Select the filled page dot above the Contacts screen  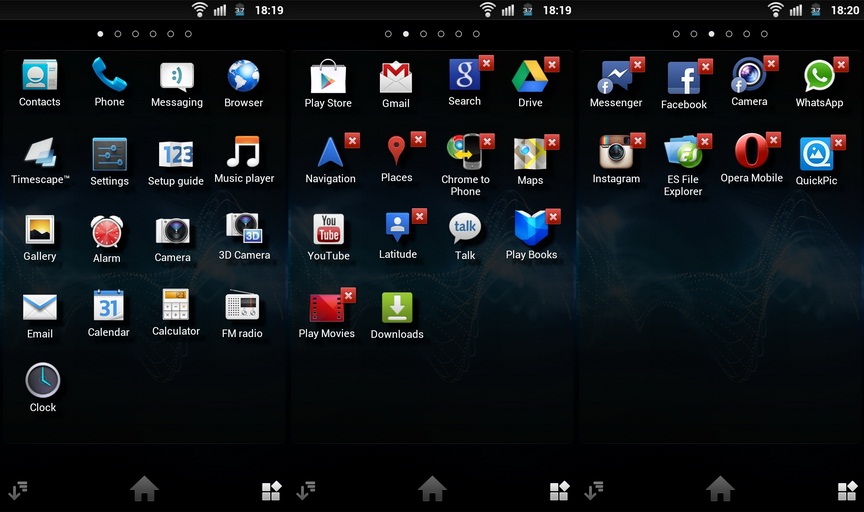tap(100, 34)
